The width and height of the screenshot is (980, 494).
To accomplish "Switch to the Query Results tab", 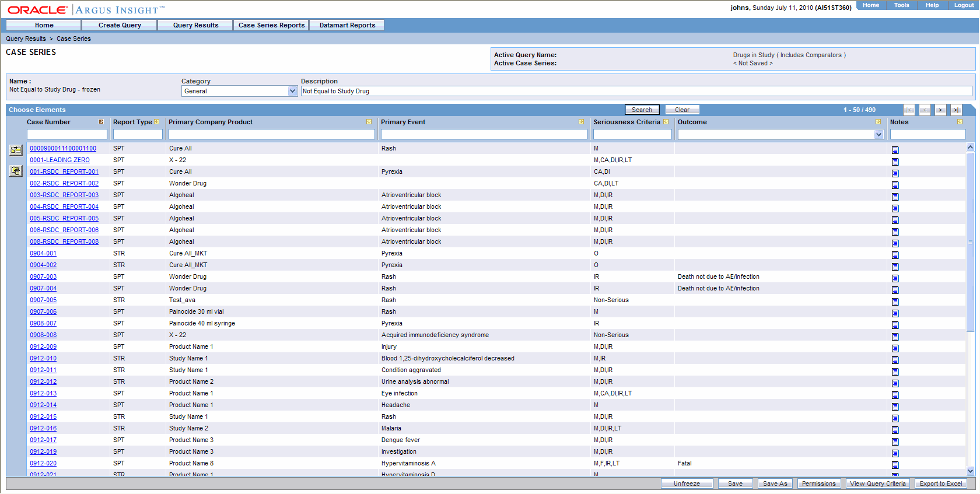I will (x=195, y=25).
